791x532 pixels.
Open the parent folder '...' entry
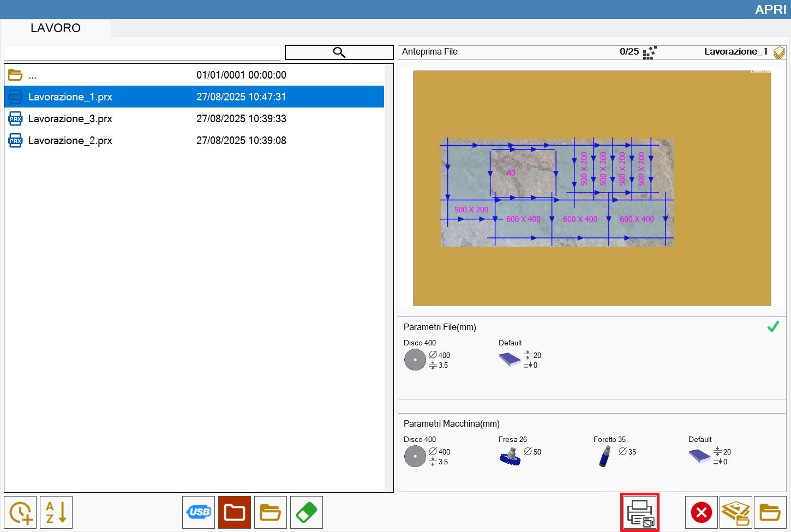194,75
